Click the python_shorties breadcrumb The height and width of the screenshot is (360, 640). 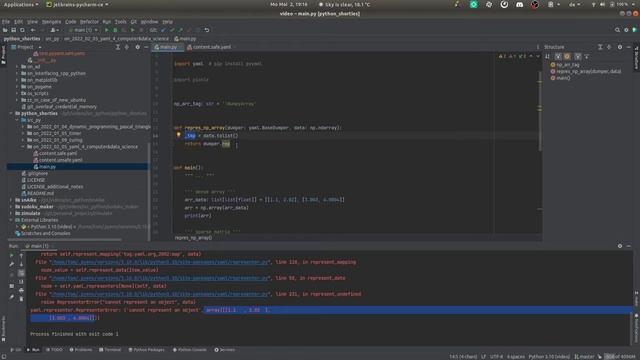tap(22, 39)
